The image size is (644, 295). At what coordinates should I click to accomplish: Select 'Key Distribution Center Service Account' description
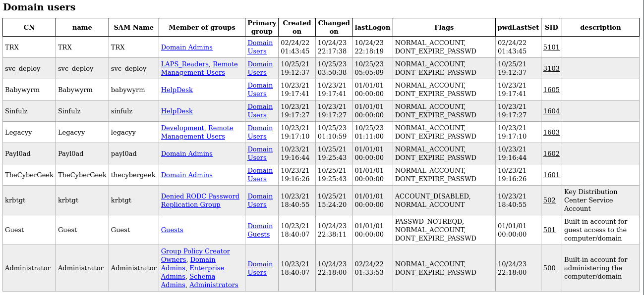point(591,200)
